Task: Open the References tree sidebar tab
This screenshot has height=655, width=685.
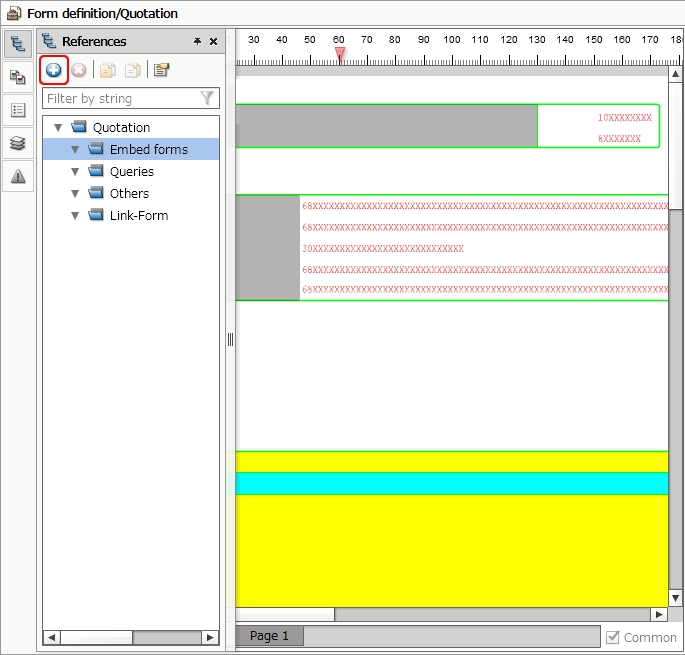Action: click(18, 44)
